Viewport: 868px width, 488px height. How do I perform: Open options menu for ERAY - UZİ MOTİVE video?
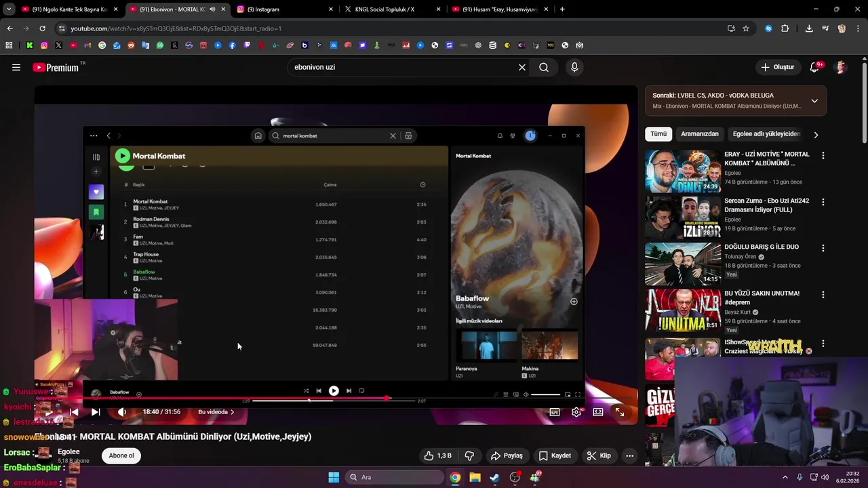[x=823, y=156]
